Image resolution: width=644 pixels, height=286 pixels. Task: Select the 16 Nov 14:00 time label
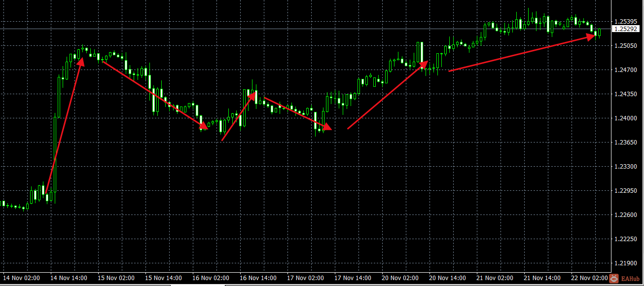pyautogui.click(x=258, y=278)
